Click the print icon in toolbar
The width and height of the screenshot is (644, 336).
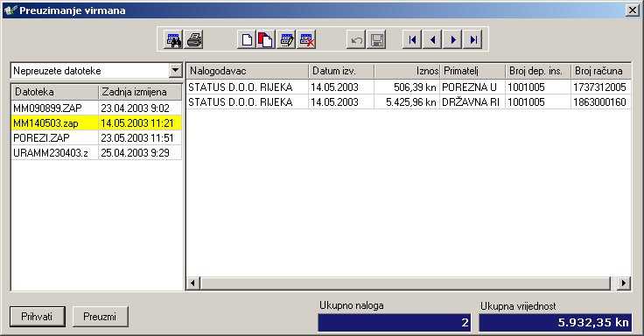click(194, 40)
